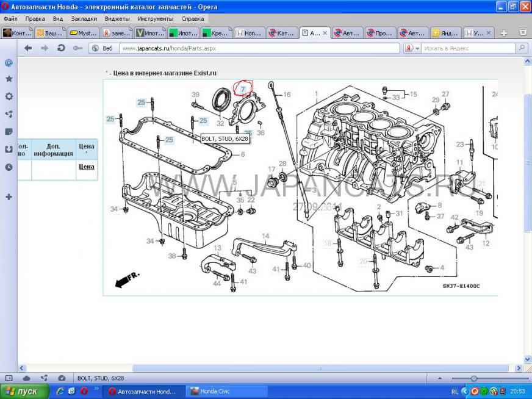Click the vertical scrollbar up arrow
This screenshot has width=532, height=399.
[528, 62]
